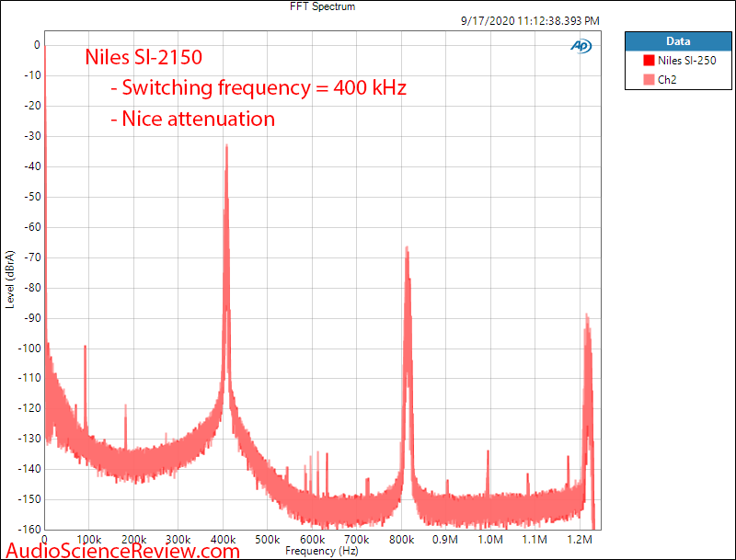
Task: Select the 'Niles SI-250' legend entry text
Action: click(686, 61)
